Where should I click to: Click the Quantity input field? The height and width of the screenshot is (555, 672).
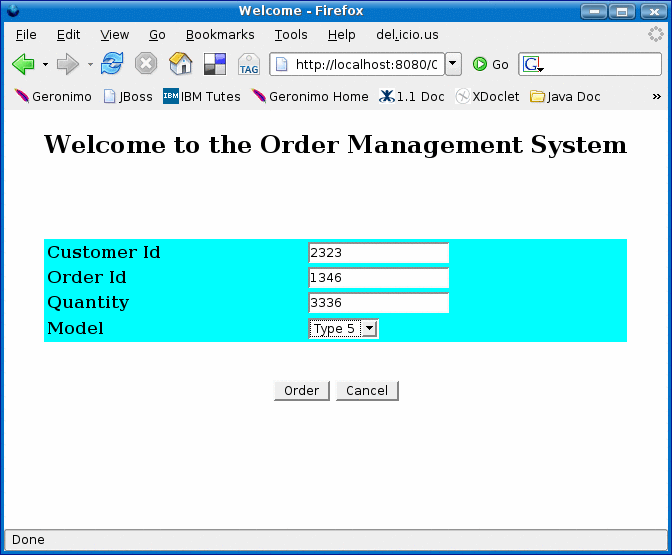pos(378,303)
